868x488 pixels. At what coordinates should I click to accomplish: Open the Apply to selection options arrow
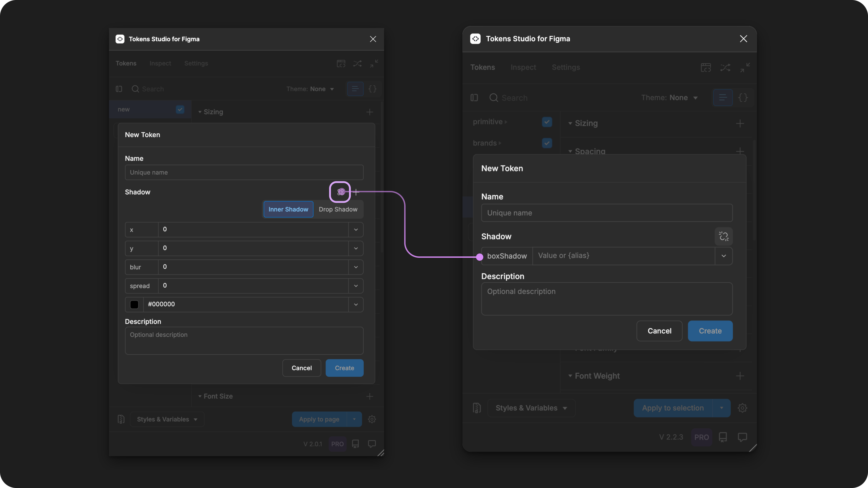click(x=722, y=408)
